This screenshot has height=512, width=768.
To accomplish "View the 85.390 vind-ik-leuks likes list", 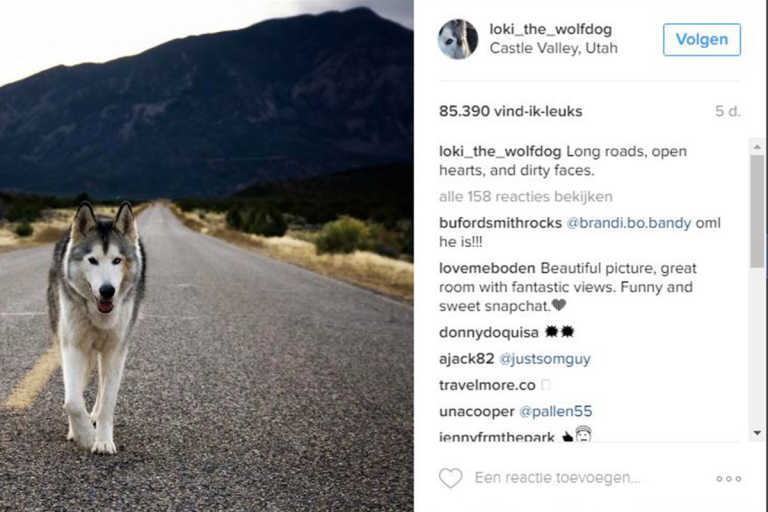I will (510, 111).
